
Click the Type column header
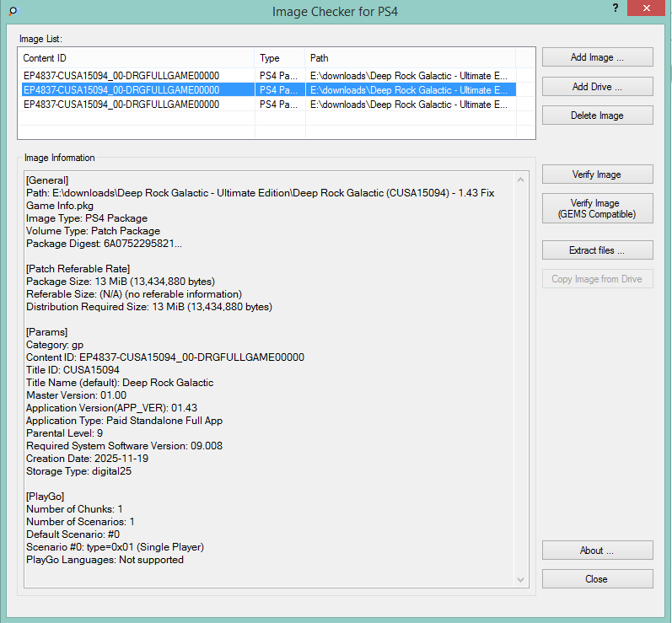coord(279,58)
